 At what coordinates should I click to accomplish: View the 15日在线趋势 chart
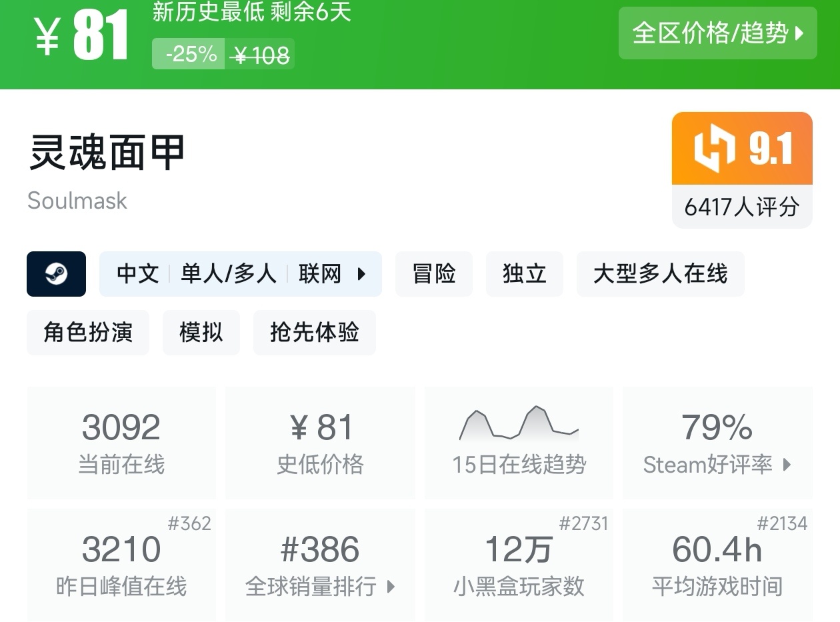[519, 443]
